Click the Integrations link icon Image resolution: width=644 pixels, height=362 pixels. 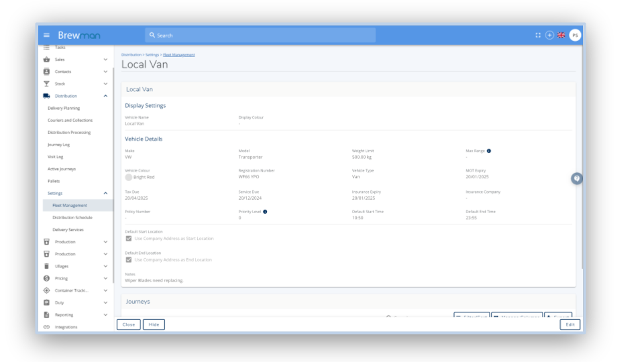pyautogui.click(x=46, y=327)
